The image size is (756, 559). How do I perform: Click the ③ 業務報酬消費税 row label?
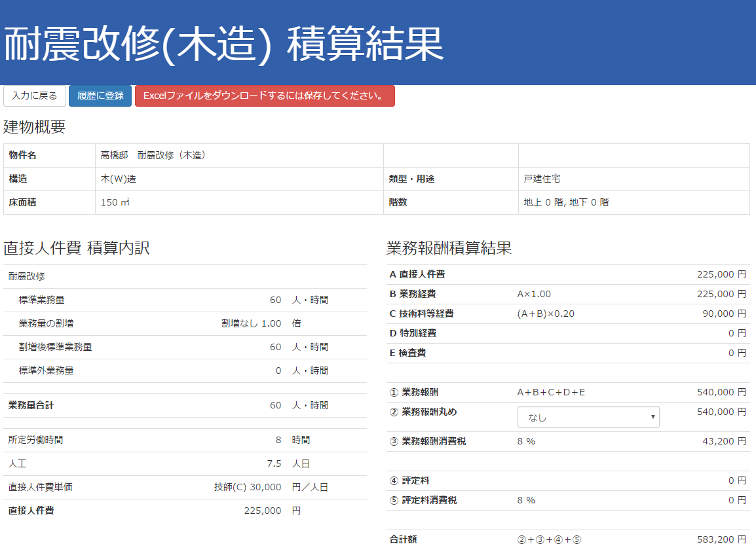[428, 441]
